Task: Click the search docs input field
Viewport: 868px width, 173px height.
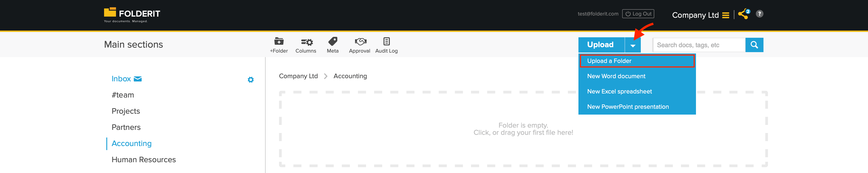Action: [699, 44]
